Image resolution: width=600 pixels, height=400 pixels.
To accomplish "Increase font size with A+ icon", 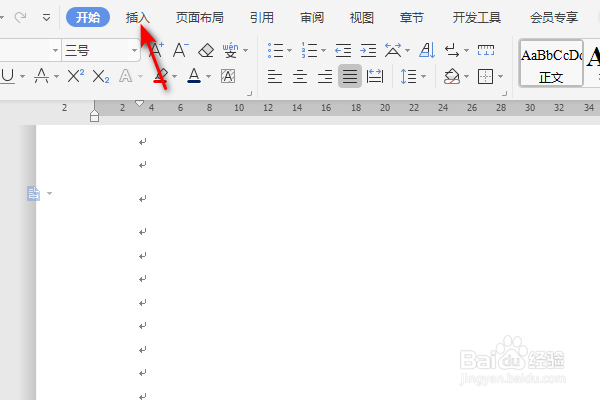I will click(156, 50).
